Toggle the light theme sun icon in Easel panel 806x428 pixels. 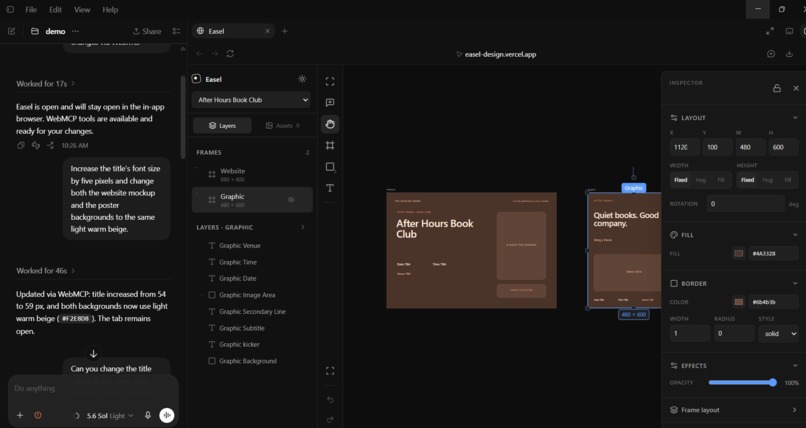pyautogui.click(x=302, y=79)
